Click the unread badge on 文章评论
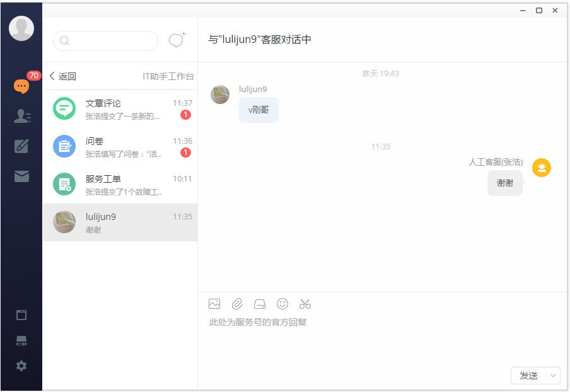The height and width of the screenshot is (392, 570). (185, 115)
